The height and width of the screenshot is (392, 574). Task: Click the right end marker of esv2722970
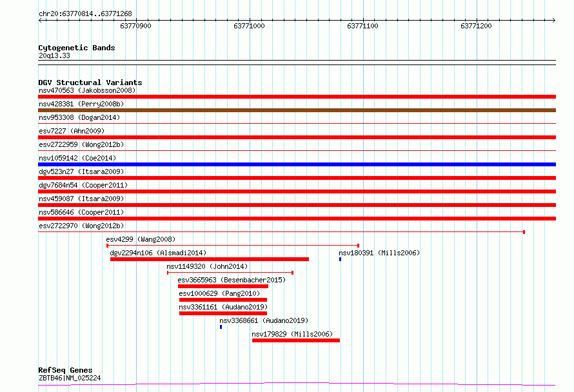click(x=524, y=232)
